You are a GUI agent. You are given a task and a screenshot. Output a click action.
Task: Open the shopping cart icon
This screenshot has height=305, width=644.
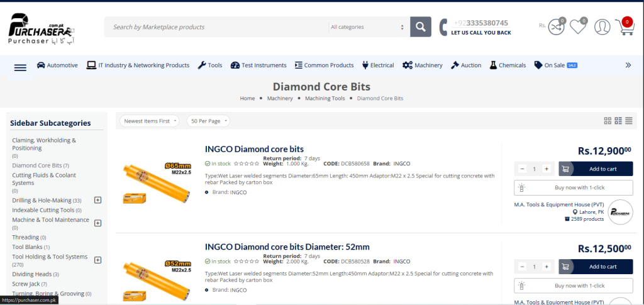coord(625,26)
